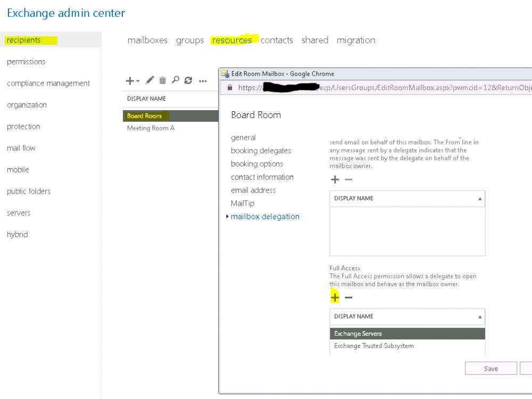Open the general settings page
The height and width of the screenshot is (399, 532).
click(x=243, y=138)
